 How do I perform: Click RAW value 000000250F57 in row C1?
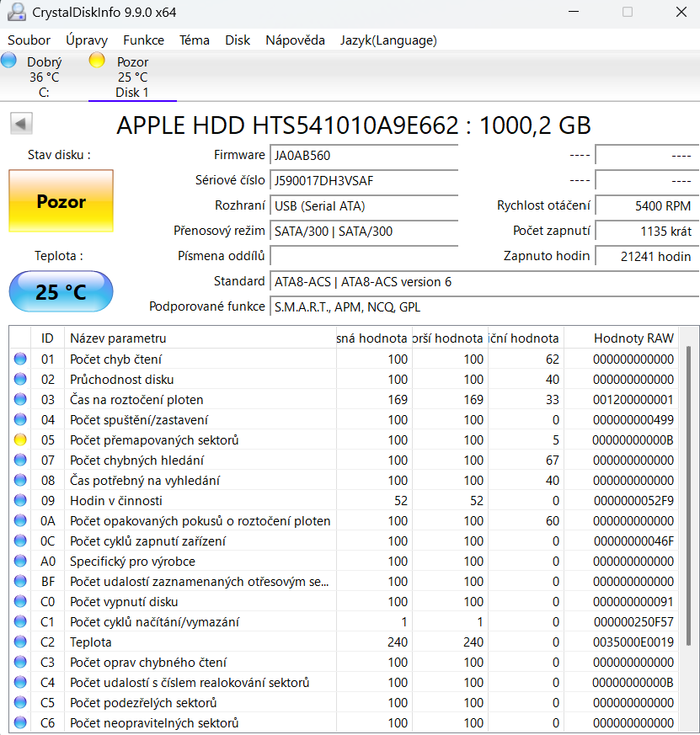click(x=633, y=621)
